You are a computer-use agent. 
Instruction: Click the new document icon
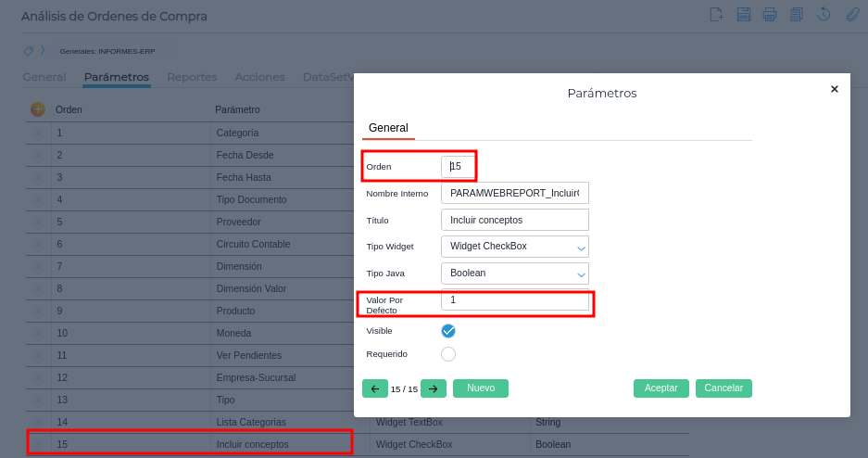(716, 14)
